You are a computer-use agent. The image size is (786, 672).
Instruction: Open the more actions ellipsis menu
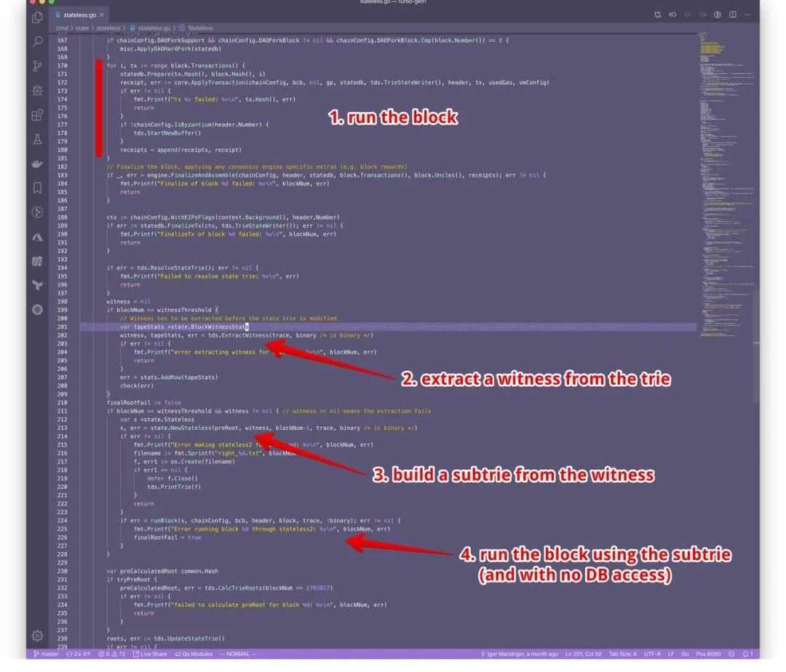click(747, 15)
